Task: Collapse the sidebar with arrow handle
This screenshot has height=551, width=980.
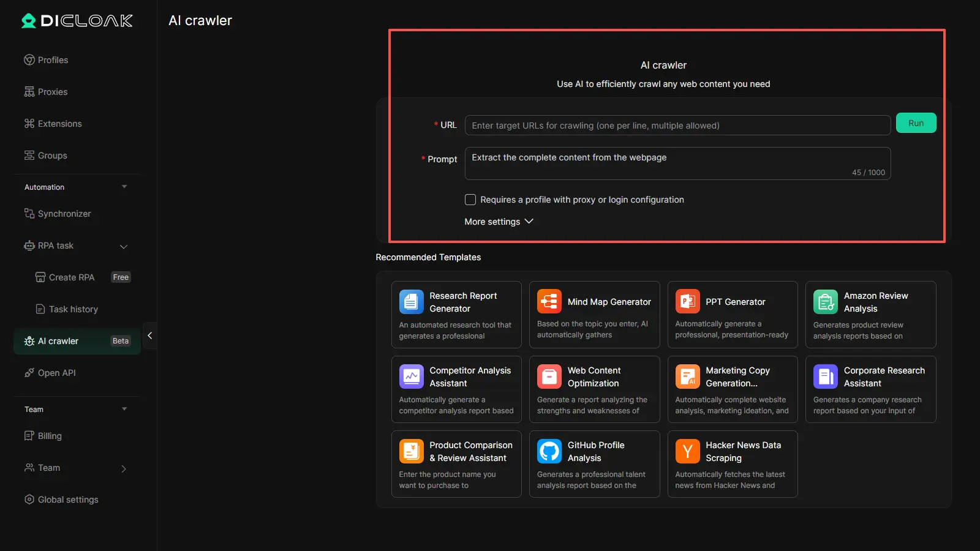Action: [149, 335]
